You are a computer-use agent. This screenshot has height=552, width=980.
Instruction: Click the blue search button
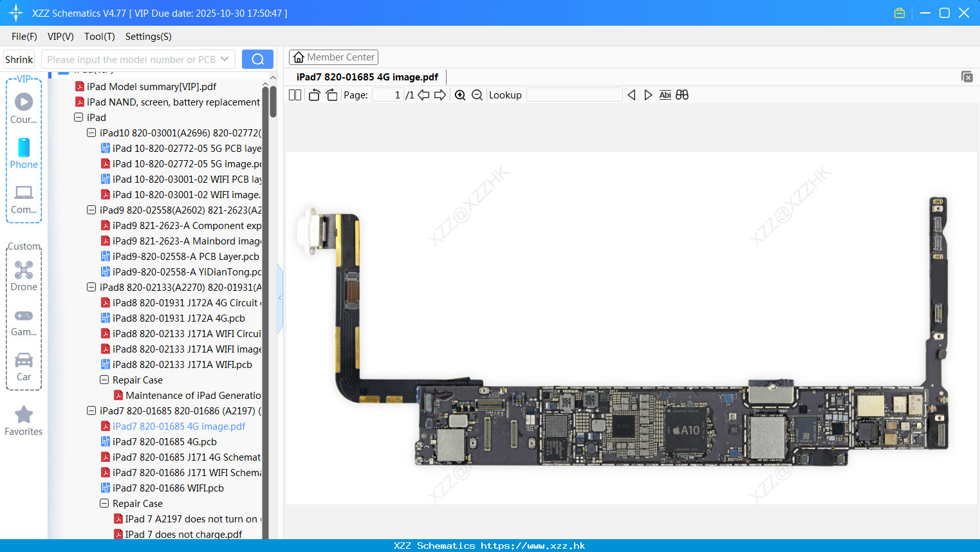pos(257,59)
